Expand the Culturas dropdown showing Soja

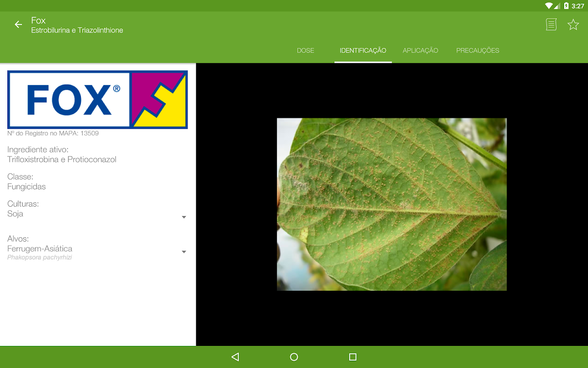(97, 214)
